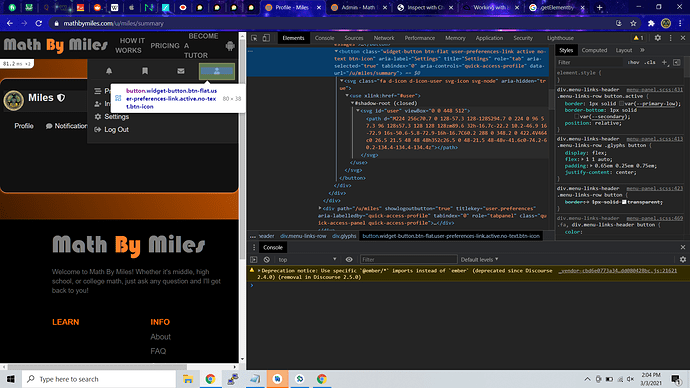This screenshot has width=690, height=388.
Task: Show the console sidebar icon
Action: 254,260
